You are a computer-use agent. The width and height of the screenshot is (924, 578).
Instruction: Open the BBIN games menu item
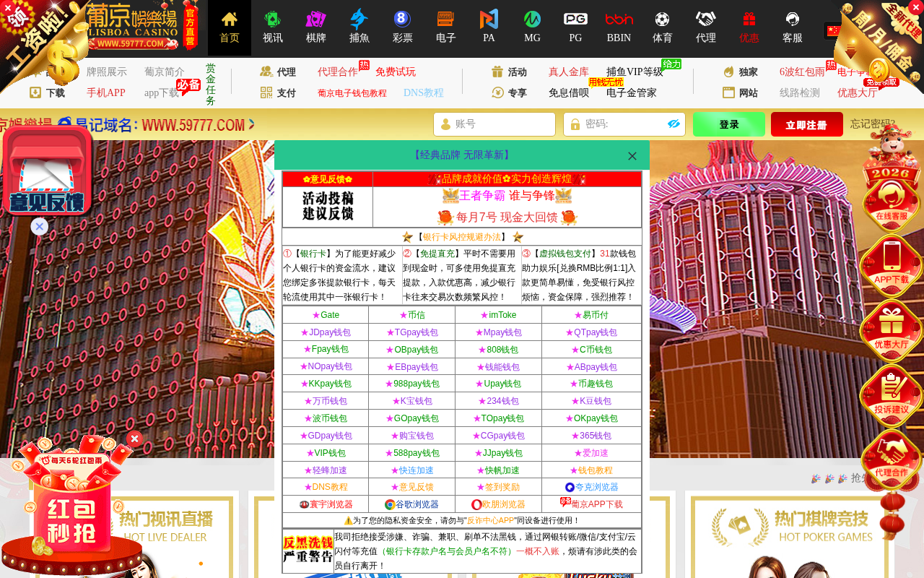tap(619, 27)
